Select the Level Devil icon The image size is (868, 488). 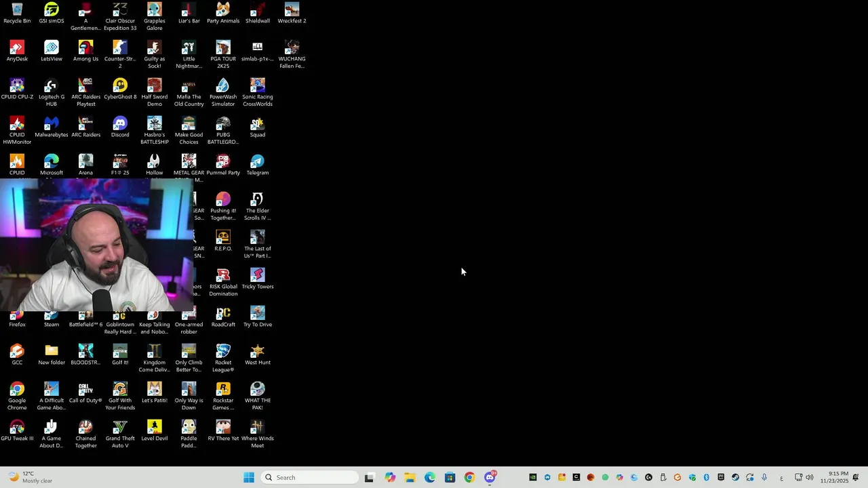(155, 430)
